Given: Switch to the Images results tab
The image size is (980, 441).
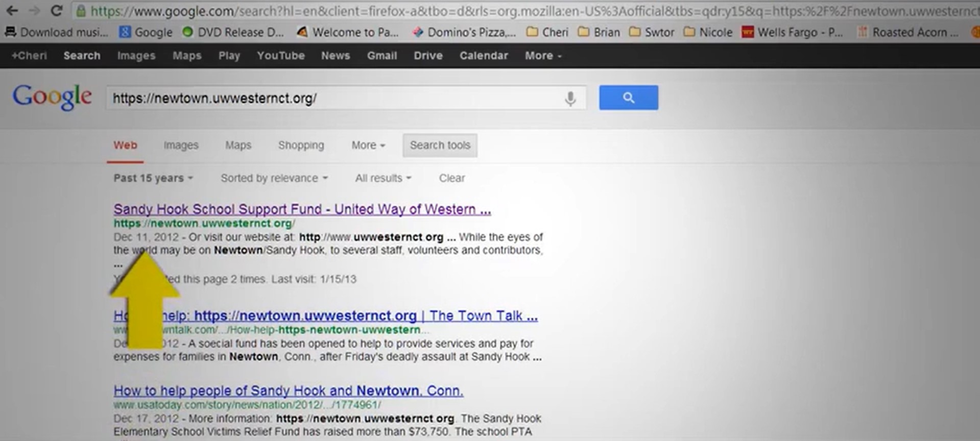Looking at the screenshot, I should (181, 145).
